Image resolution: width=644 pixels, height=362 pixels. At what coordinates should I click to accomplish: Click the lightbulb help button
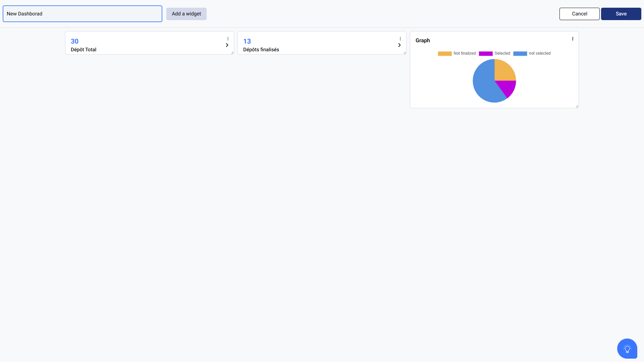pyautogui.click(x=627, y=349)
